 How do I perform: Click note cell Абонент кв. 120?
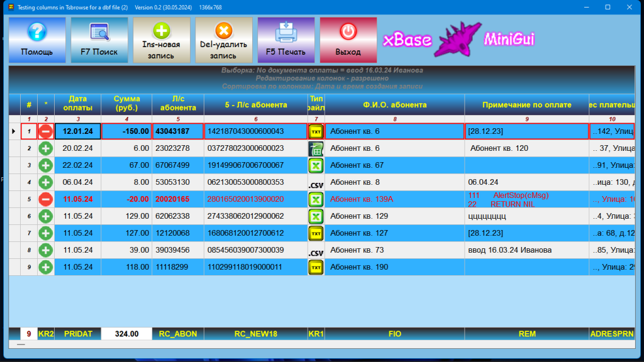(x=526, y=148)
